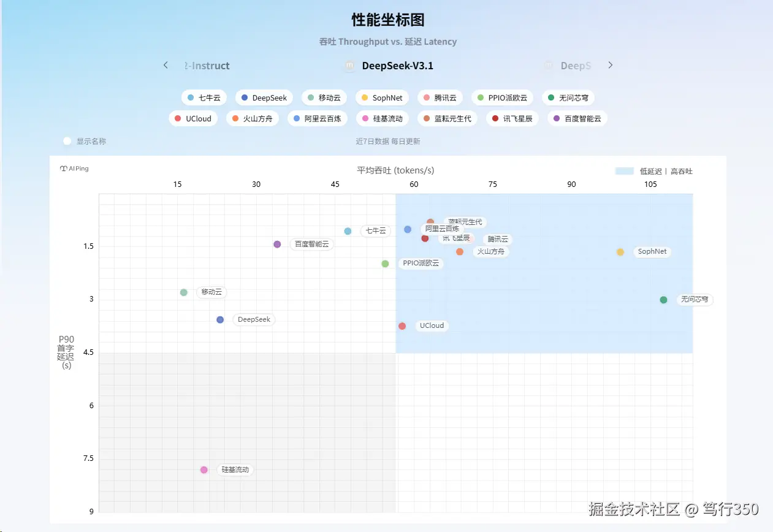Click the 七牛云 chart label
The width and height of the screenshot is (773, 532).
[x=376, y=231]
